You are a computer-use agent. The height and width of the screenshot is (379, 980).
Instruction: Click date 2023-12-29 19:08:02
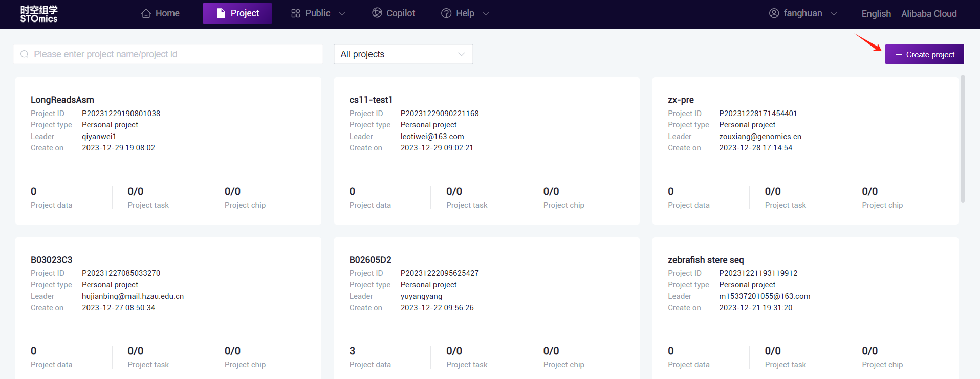118,148
